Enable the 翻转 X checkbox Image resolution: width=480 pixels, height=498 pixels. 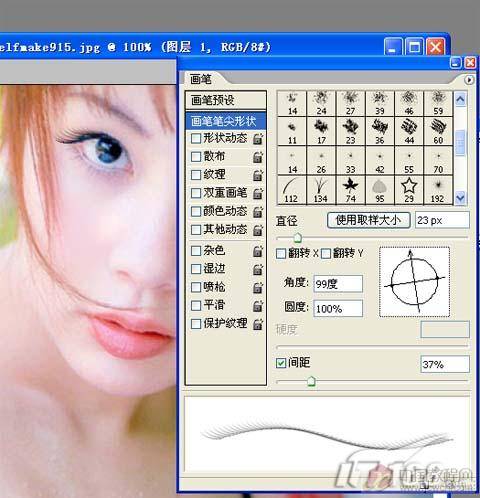[x=281, y=254]
